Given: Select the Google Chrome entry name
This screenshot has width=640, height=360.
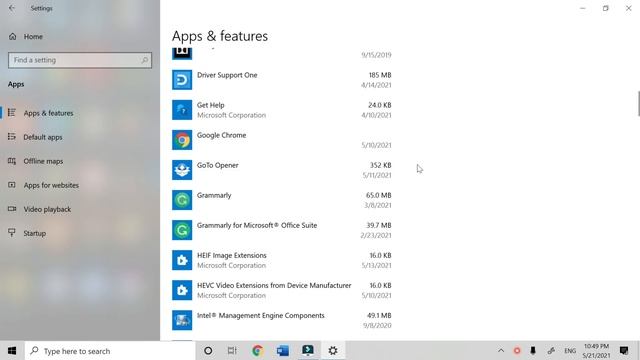Looking at the screenshot, I should [x=221, y=135].
